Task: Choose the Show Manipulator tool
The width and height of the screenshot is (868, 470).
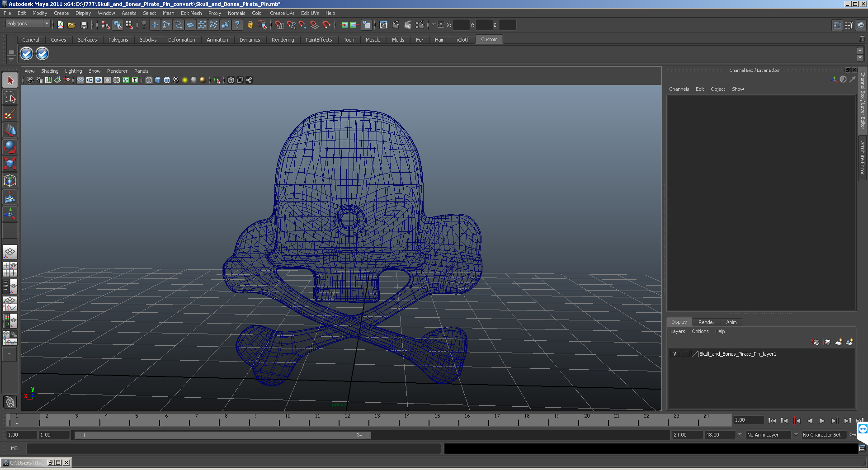Action: [x=10, y=214]
